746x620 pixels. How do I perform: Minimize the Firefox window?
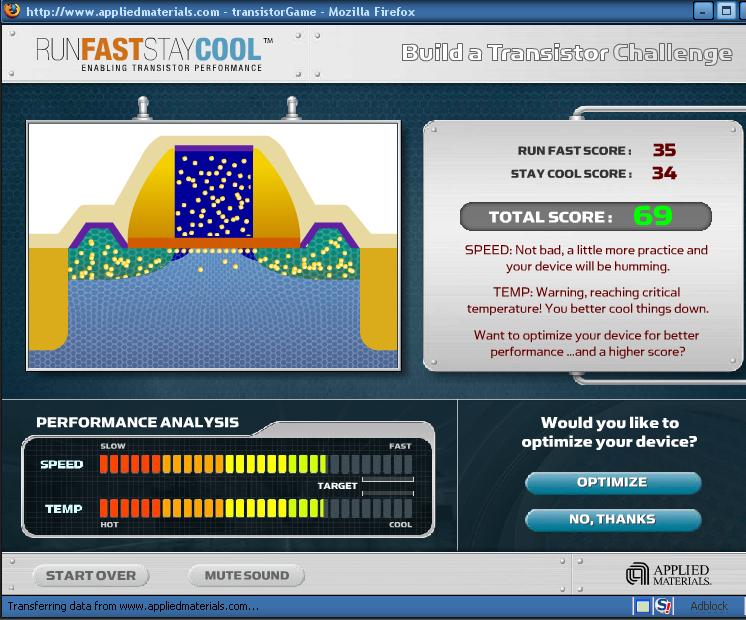703,10
